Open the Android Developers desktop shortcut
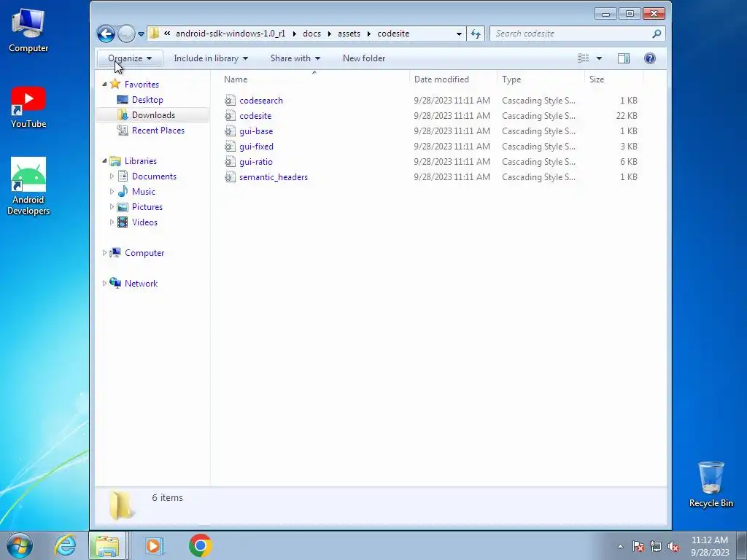This screenshot has width=747, height=560. [28, 186]
